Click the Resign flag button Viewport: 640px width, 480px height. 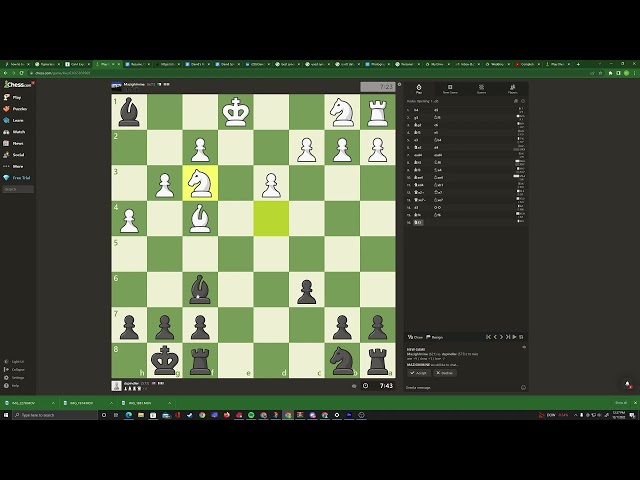pyautogui.click(x=435, y=337)
